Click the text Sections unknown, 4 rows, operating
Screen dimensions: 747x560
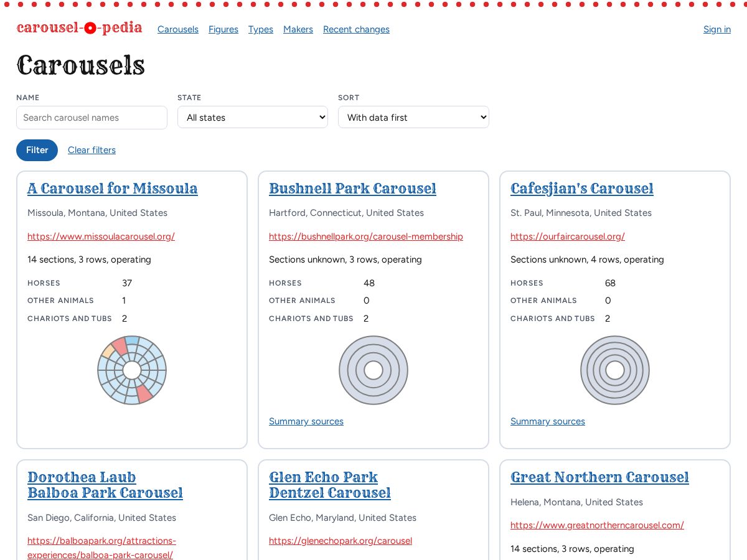pos(587,259)
